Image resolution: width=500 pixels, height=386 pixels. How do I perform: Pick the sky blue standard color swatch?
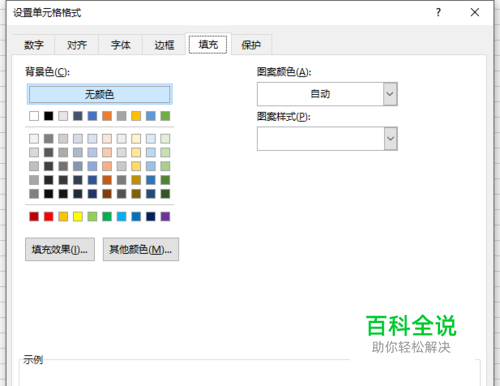click(121, 217)
